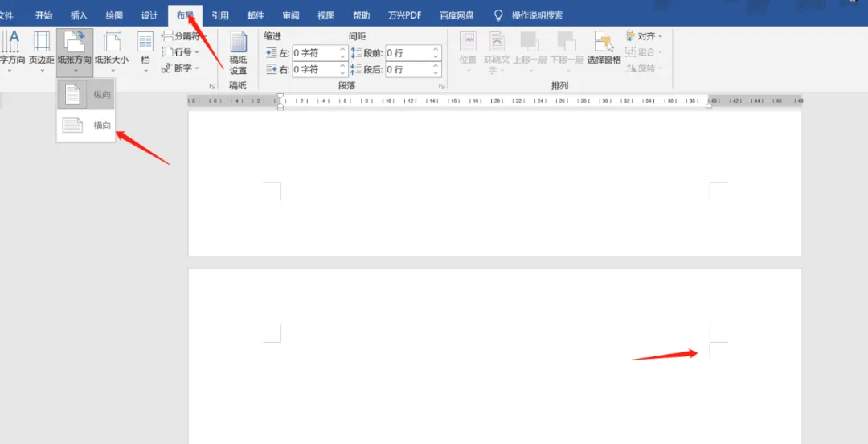Switch to the References (引用) tab
The width and height of the screenshot is (868, 444).
tap(220, 15)
